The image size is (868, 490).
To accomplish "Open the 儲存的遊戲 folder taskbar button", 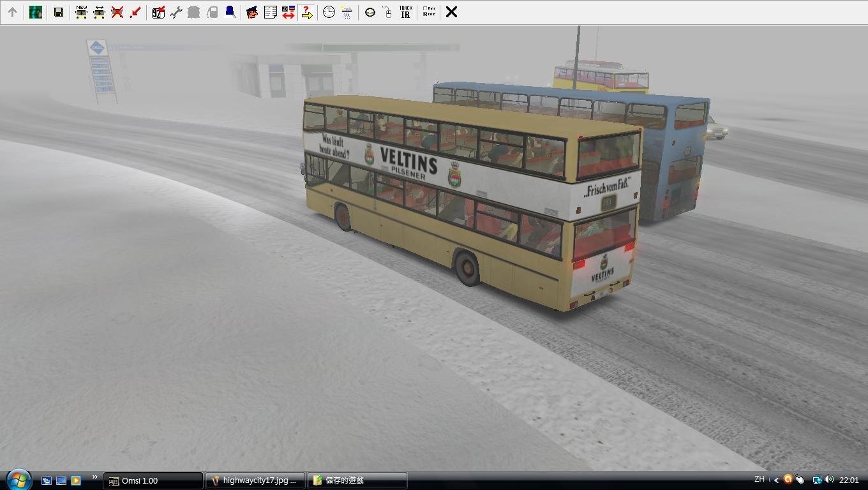I will coord(357,480).
